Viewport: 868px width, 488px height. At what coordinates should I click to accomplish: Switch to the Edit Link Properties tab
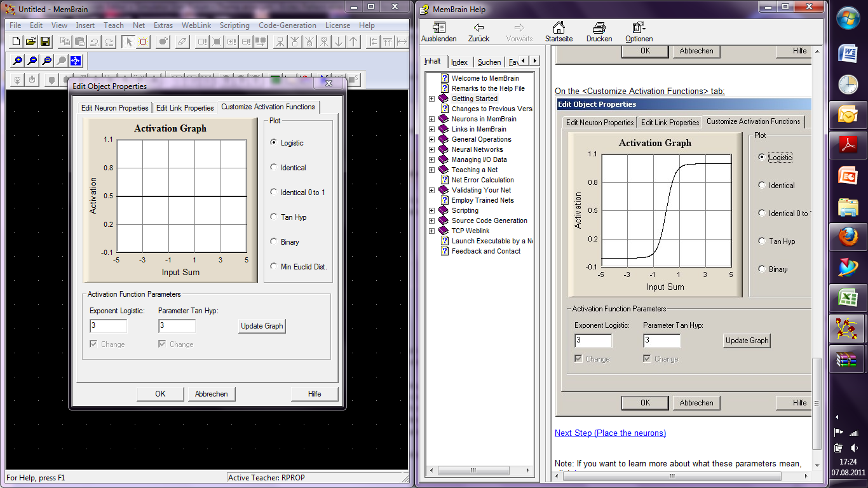click(185, 108)
